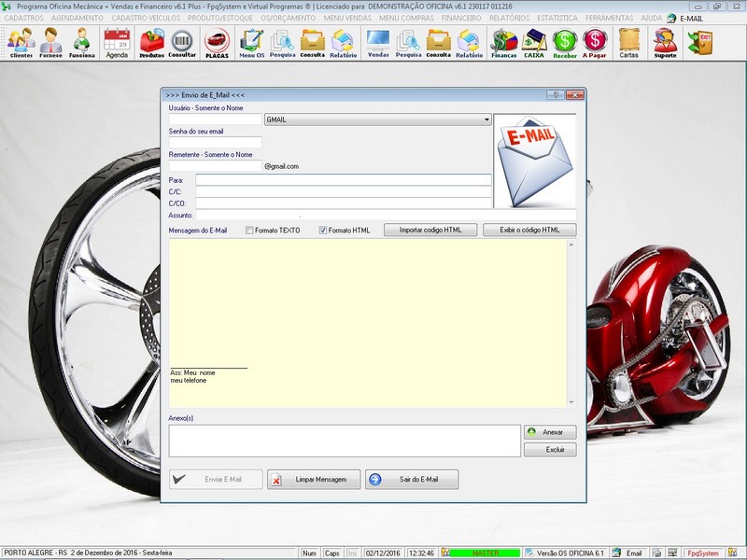
Task: Open the Menu OS icon
Action: click(251, 42)
